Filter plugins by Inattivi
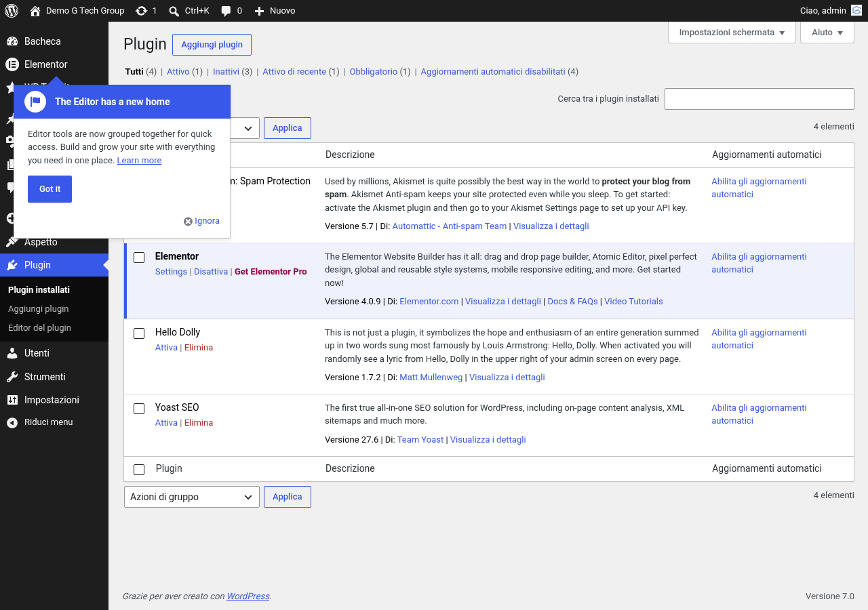The image size is (868, 610). [226, 71]
